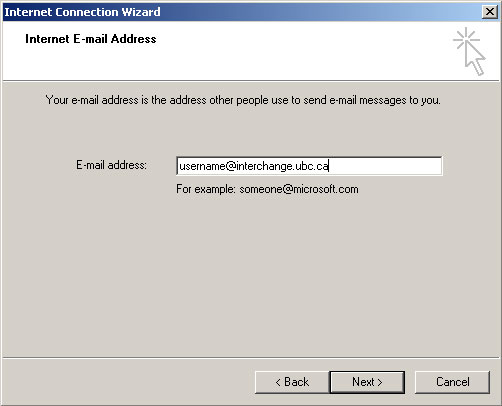Select the Internet E-mail Address heading
This screenshot has height=406, width=502.
(x=91, y=39)
